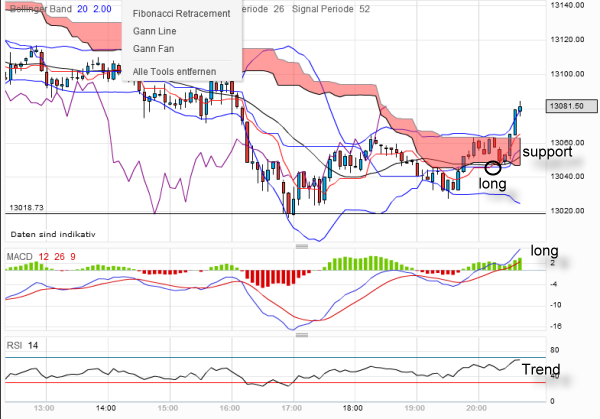This screenshot has width=600, height=419.
Task: Click the Daten sind indikativ notice
Action: click(x=53, y=234)
